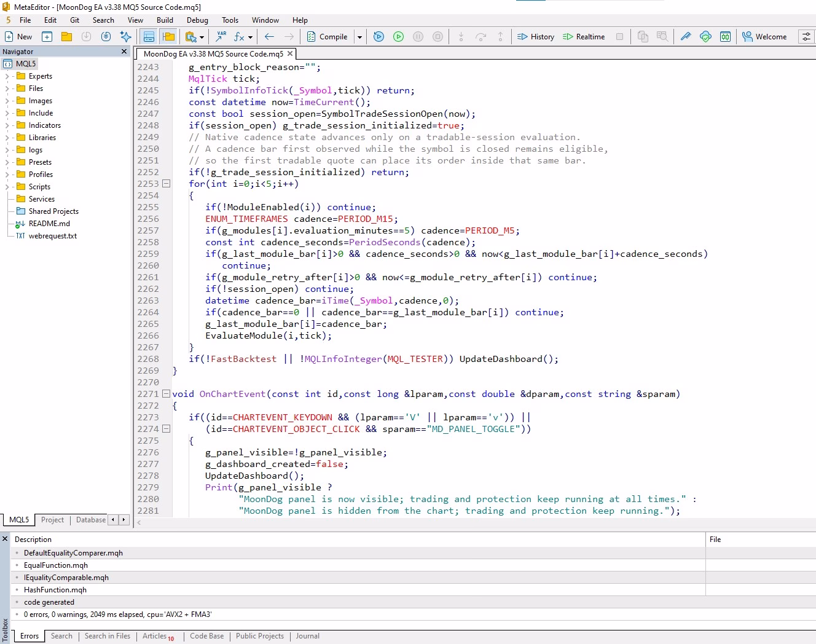Expand the Scripts folder

click(x=7, y=187)
